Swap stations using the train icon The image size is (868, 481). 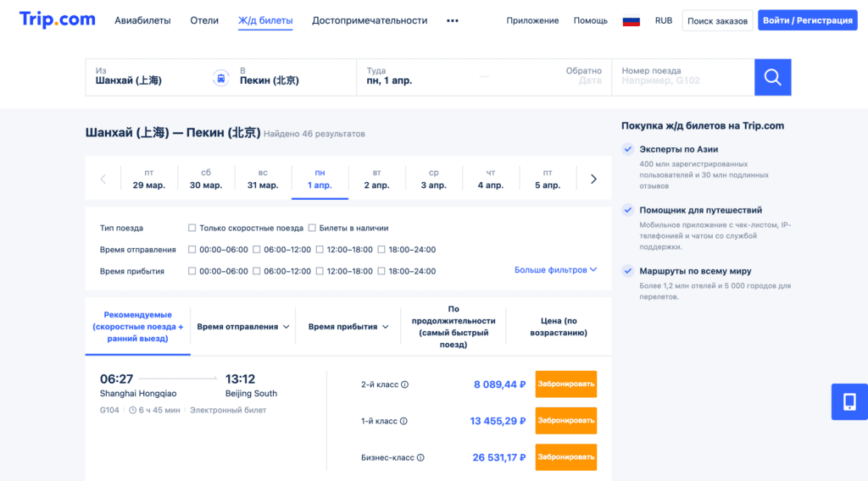221,78
